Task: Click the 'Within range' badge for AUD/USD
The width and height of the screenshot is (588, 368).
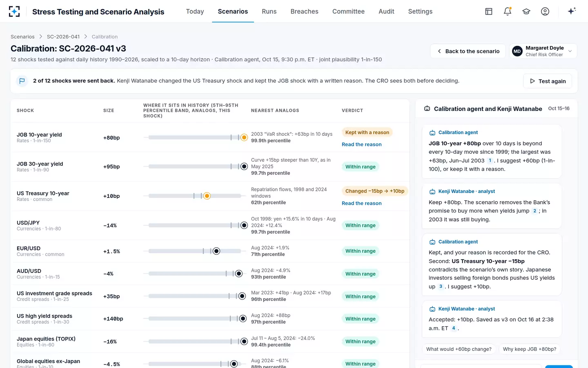Action: (361, 274)
